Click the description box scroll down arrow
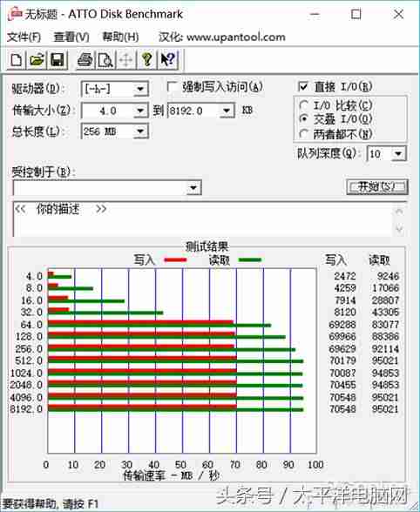420x512 pixels. [x=399, y=229]
